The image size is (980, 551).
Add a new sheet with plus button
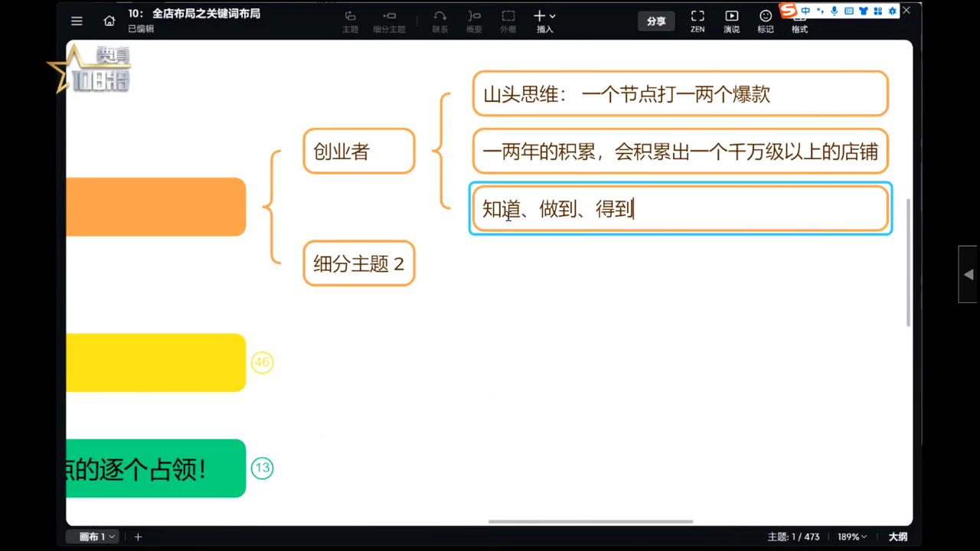pos(139,537)
